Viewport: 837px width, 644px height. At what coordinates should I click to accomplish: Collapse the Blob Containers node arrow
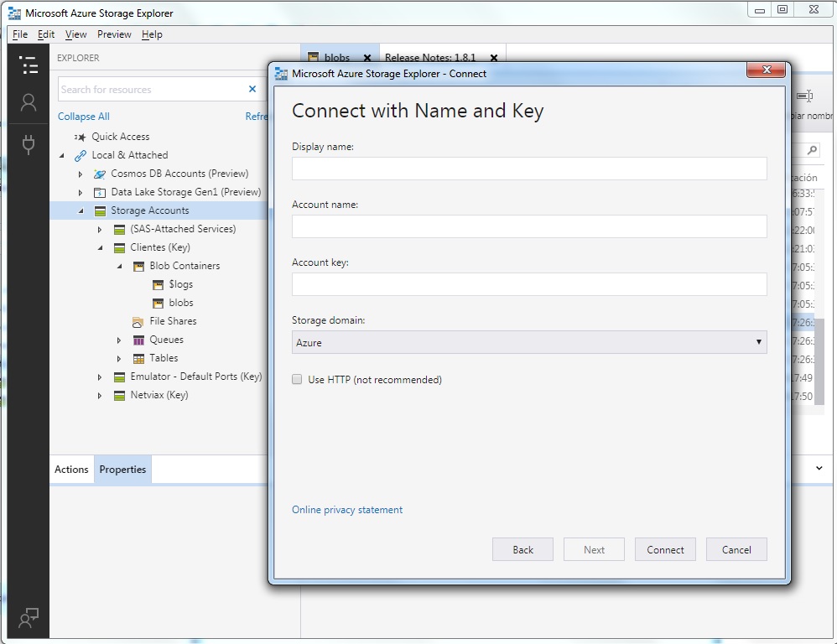coord(120,267)
